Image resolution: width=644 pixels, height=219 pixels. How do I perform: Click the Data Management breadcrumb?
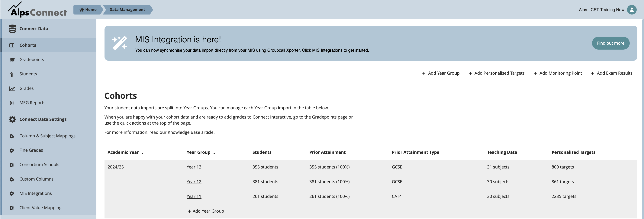pyautogui.click(x=127, y=9)
